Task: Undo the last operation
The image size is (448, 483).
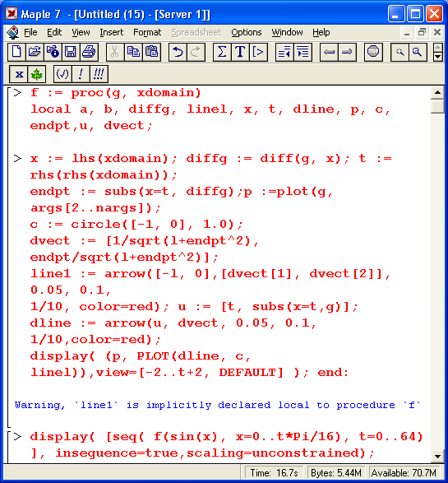Action: pyautogui.click(x=178, y=52)
